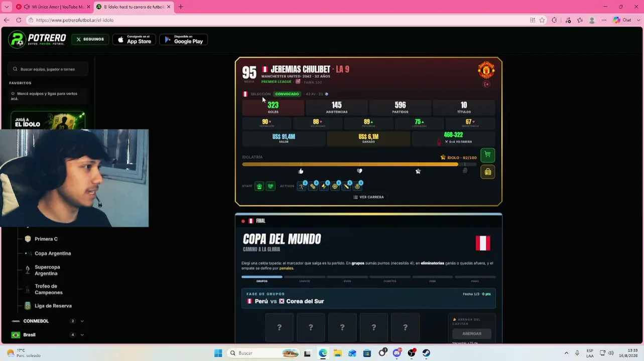Click the 'VER CARRERA' button
The width and height of the screenshot is (644, 361).
[368, 197]
